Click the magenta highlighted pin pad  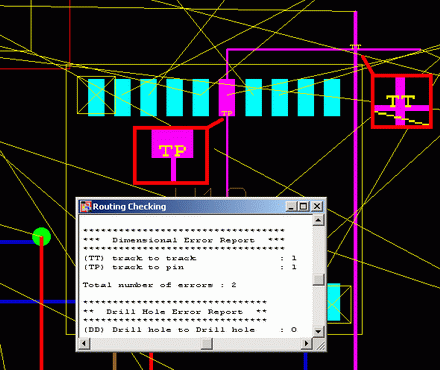tap(227, 97)
